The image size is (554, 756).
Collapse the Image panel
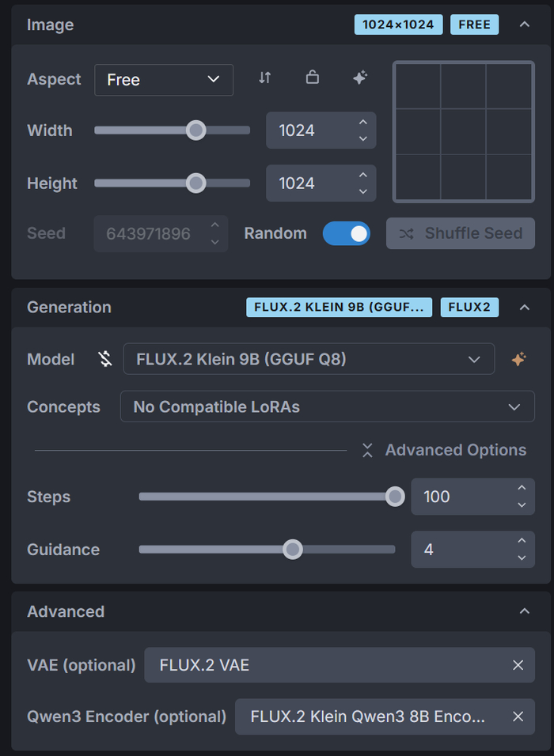point(524,25)
